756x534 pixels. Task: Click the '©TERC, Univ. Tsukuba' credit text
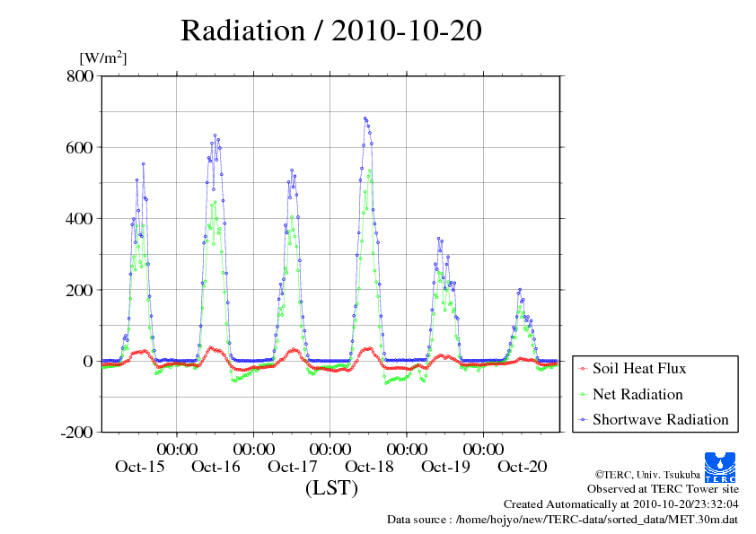[647, 475]
